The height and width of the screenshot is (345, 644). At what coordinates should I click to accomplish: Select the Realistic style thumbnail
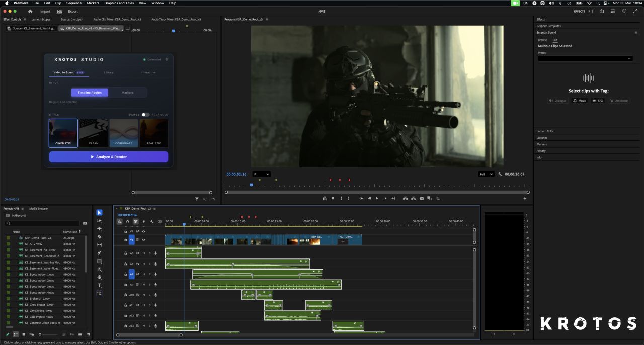coord(154,133)
